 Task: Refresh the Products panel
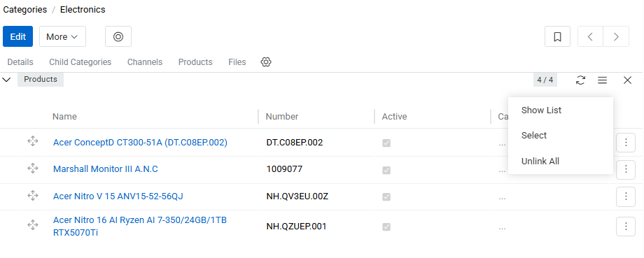(580, 80)
